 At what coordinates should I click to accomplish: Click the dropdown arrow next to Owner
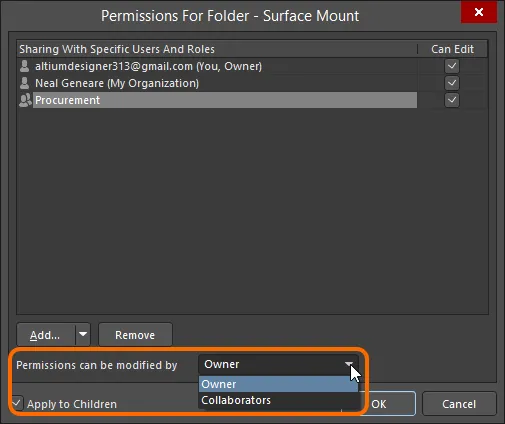(349, 364)
